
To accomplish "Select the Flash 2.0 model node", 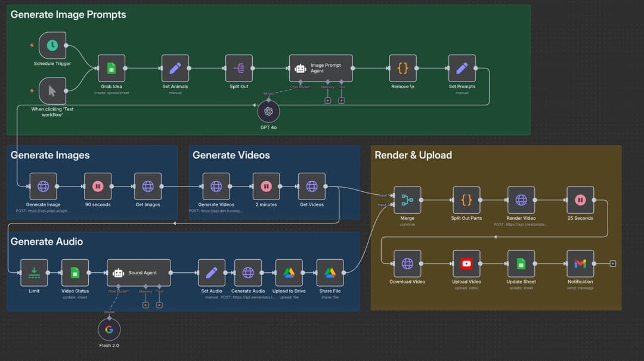I will point(109,328).
